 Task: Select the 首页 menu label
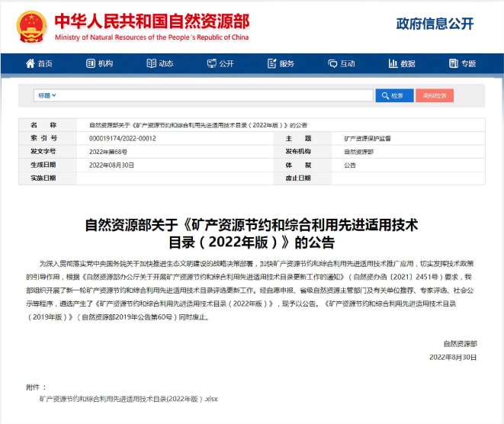tap(45, 64)
